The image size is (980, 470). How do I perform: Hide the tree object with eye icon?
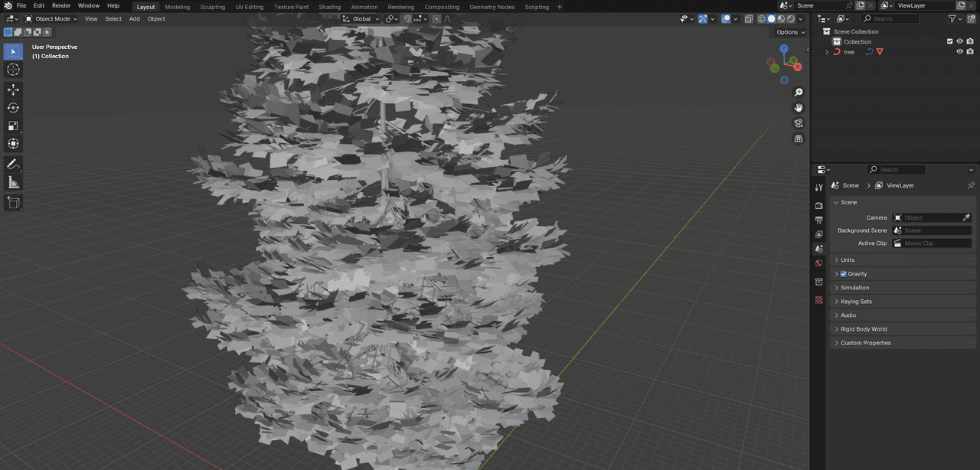959,52
